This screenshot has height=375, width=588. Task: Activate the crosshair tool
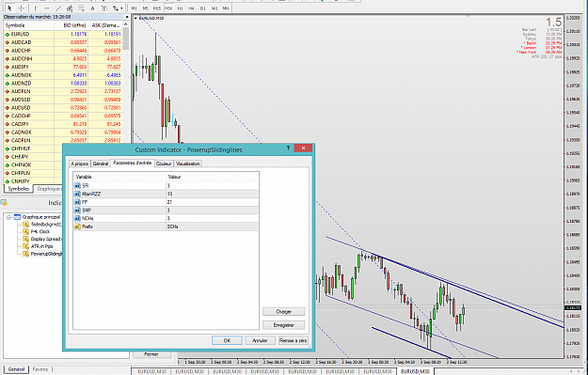(x=22, y=8)
